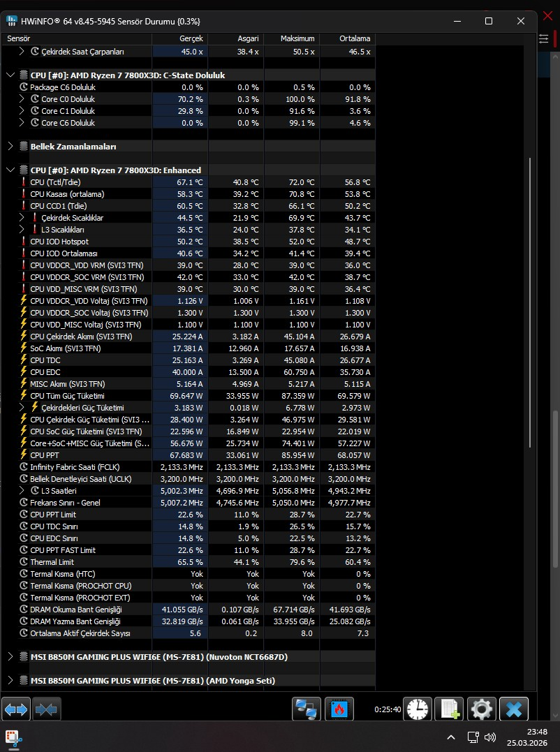Viewport: 560px width, 752px height.
Task: Click clock icon of DRAM Okuma Bant Genişliği
Action: tap(24, 609)
